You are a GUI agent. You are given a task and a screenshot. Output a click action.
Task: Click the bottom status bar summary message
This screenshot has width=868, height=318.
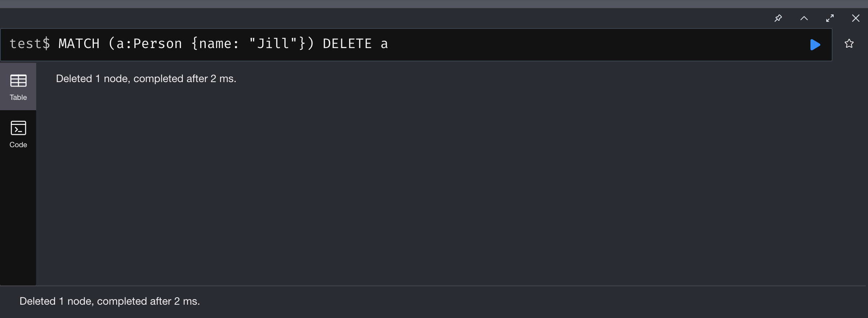pos(110,301)
